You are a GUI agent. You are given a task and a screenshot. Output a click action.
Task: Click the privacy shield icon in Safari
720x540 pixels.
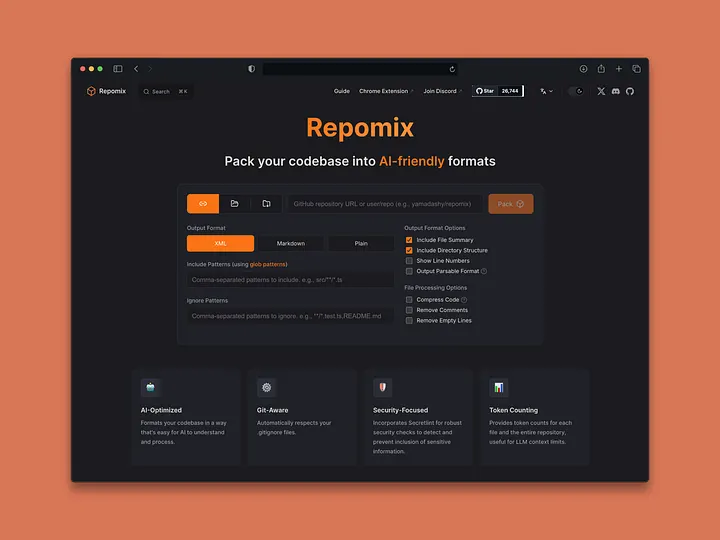[x=252, y=69]
